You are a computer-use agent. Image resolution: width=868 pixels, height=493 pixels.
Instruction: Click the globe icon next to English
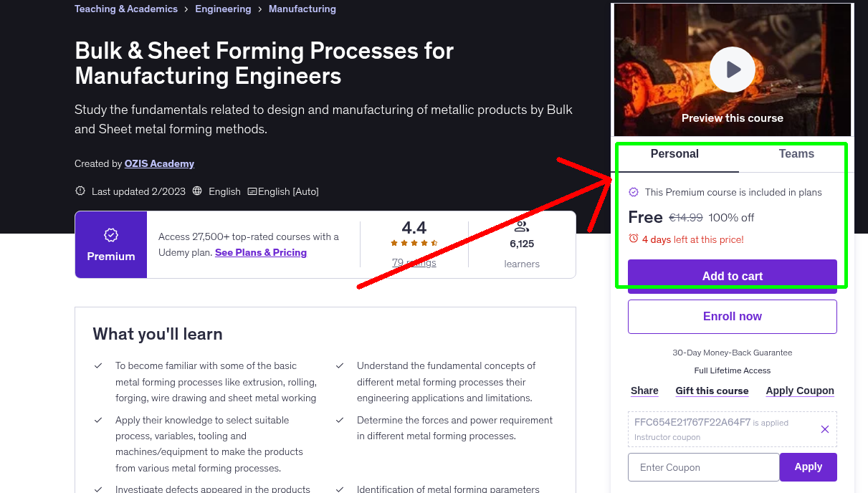pyautogui.click(x=196, y=191)
